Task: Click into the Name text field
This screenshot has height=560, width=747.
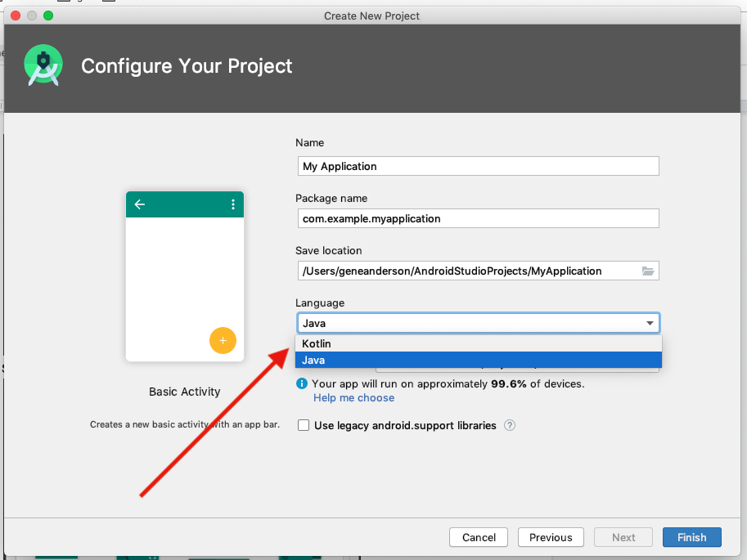Action: pyautogui.click(x=477, y=166)
